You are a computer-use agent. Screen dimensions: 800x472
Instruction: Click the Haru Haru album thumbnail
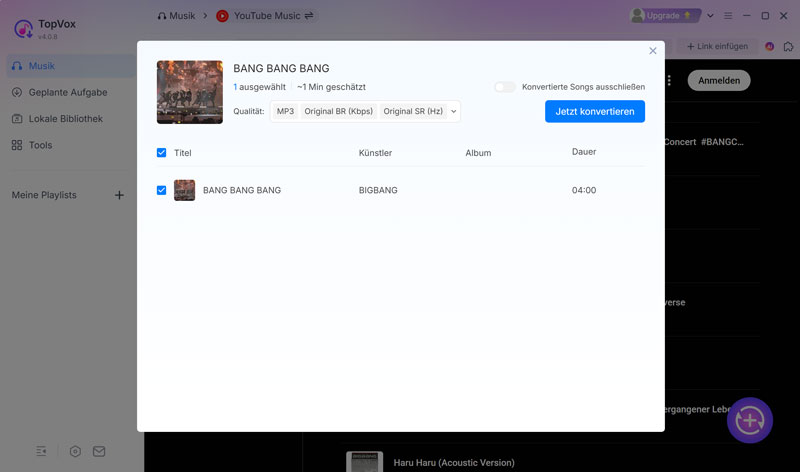[x=364, y=462]
